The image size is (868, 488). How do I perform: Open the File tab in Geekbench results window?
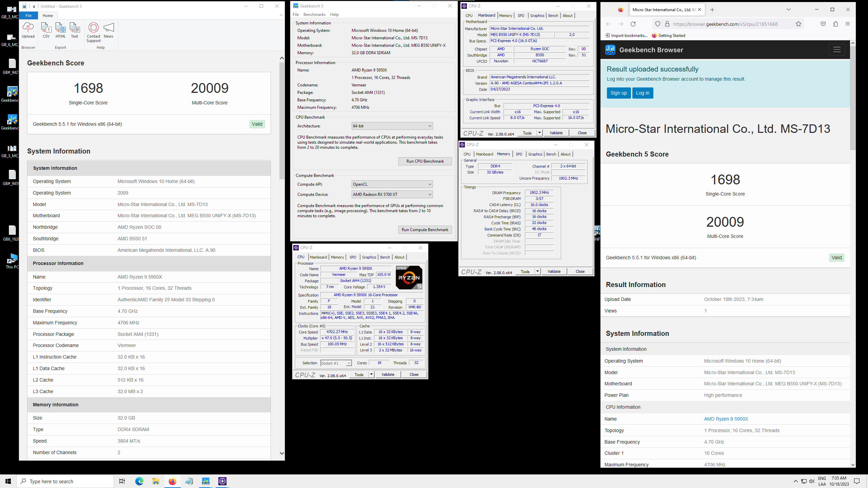(28, 16)
